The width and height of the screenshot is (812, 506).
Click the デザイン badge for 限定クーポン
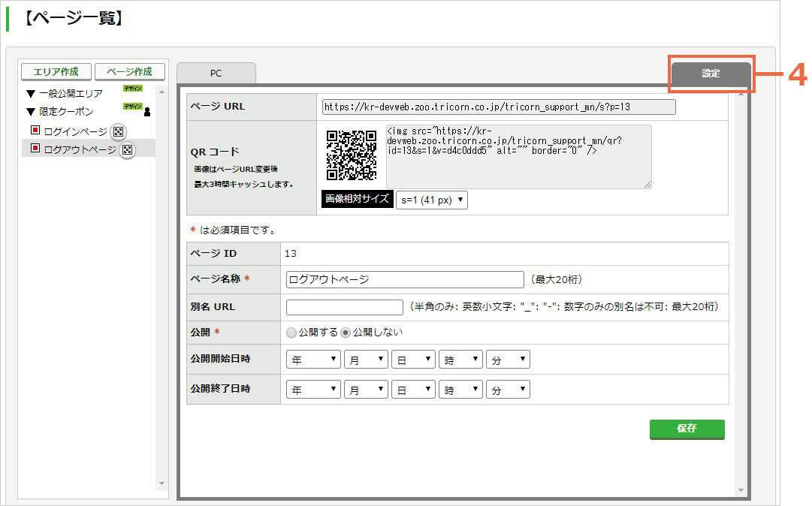(132, 107)
